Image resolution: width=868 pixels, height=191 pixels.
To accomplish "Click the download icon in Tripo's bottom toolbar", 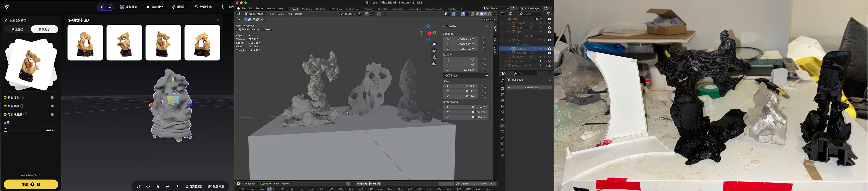I will 177,186.
